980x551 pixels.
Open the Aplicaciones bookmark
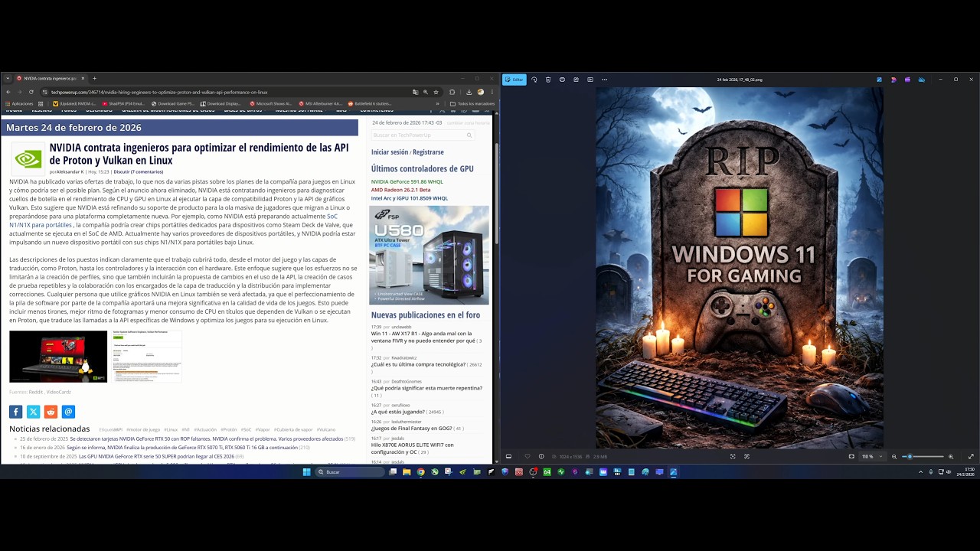pos(19,103)
